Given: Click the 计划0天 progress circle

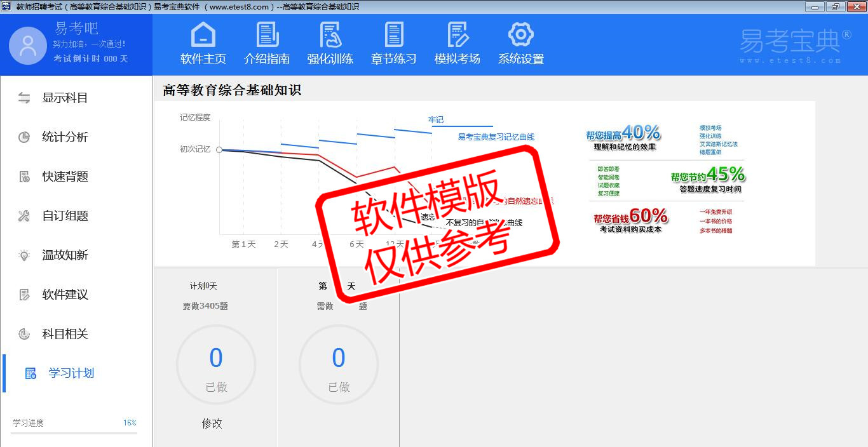Looking at the screenshot, I should click(216, 365).
